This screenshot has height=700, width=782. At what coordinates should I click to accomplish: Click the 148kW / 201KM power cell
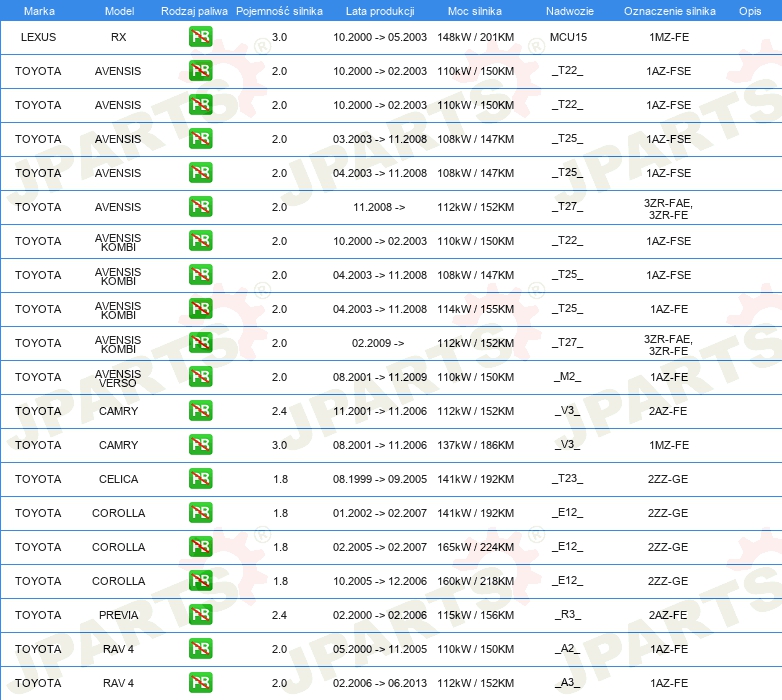tap(475, 37)
